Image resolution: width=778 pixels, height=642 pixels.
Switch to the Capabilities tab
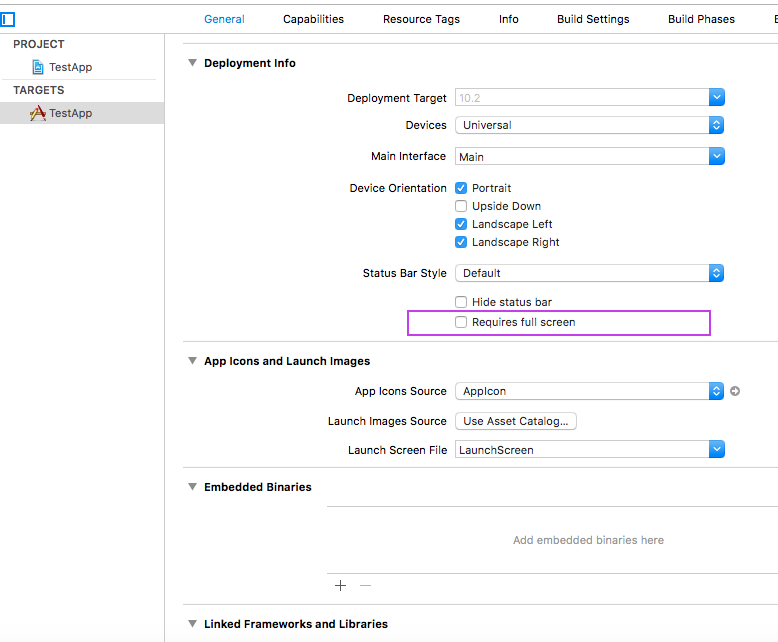click(x=313, y=19)
